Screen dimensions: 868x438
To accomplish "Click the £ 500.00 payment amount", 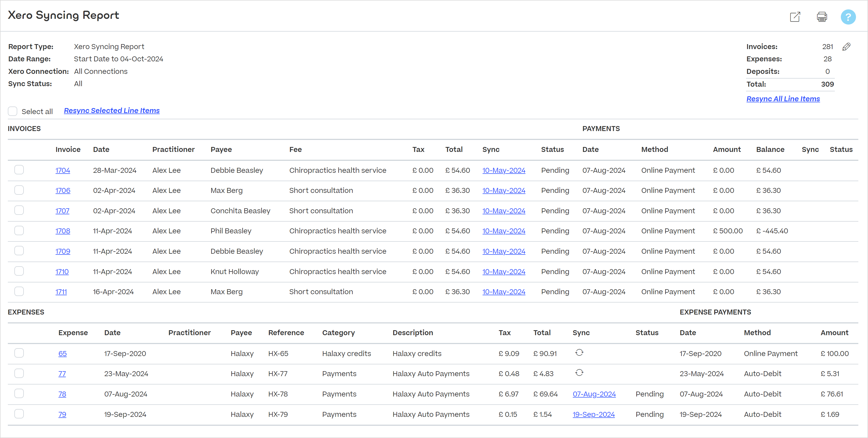I will tap(727, 231).
